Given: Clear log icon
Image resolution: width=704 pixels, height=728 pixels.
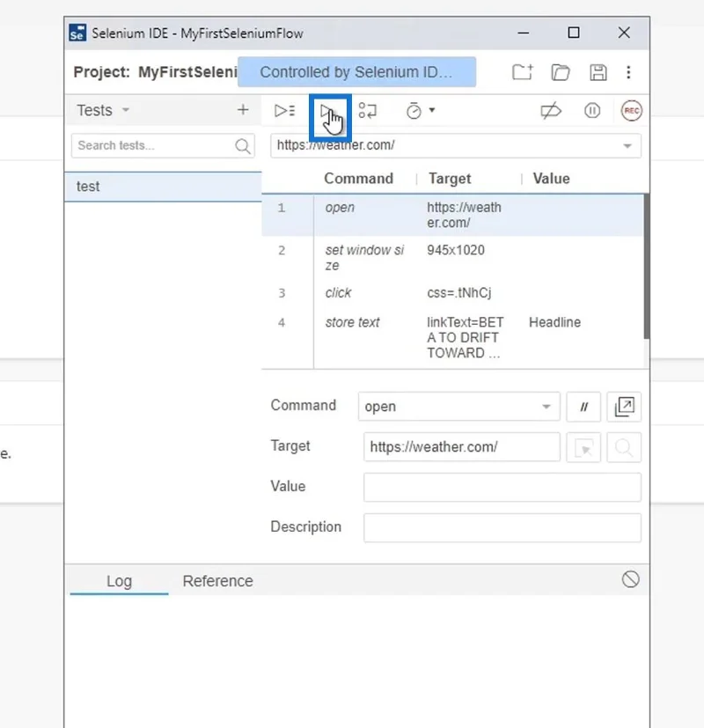Looking at the screenshot, I should click(631, 579).
